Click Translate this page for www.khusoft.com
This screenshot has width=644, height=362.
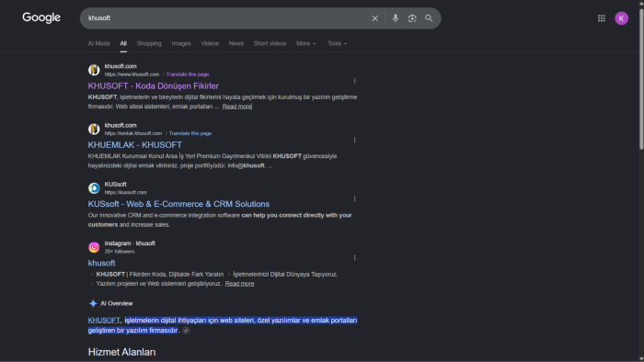tap(188, 74)
